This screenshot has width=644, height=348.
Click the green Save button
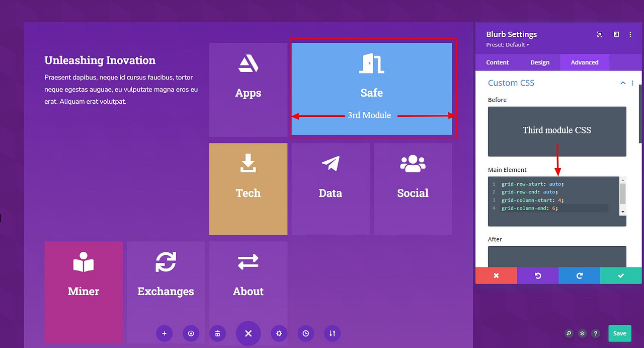pos(619,333)
